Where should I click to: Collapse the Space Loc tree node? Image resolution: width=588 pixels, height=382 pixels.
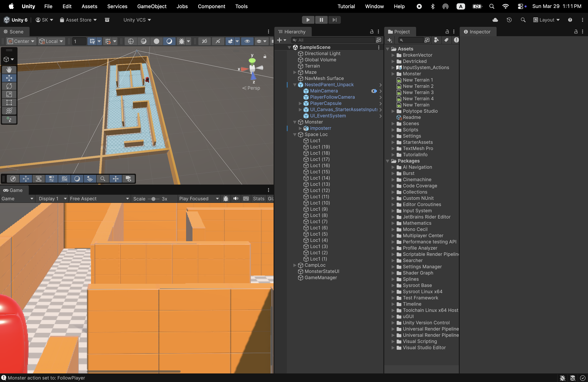coord(295,134)
